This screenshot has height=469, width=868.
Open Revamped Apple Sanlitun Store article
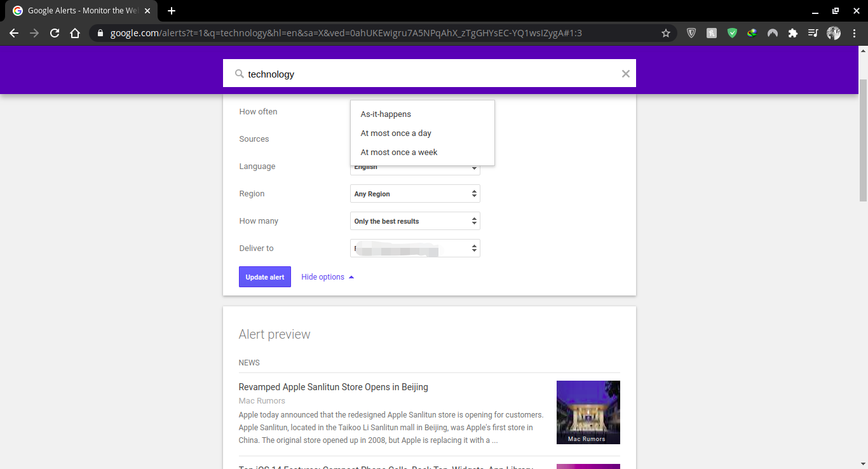point(334,387)
